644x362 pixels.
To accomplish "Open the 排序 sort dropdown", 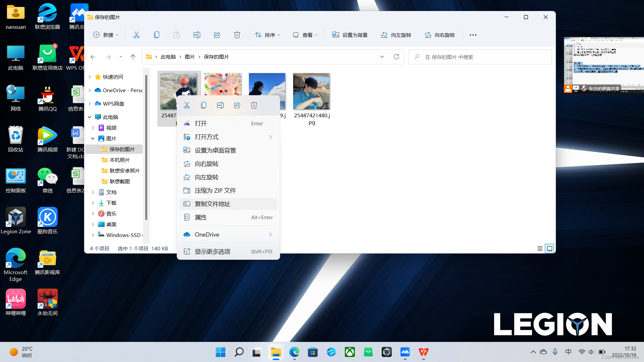I will click(267, 35).
